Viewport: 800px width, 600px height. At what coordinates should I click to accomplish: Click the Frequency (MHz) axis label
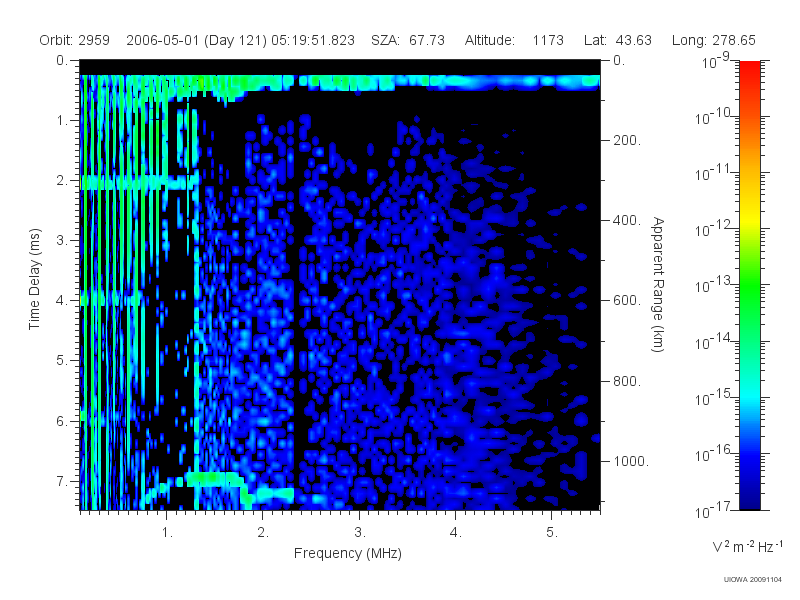[347, 553]
